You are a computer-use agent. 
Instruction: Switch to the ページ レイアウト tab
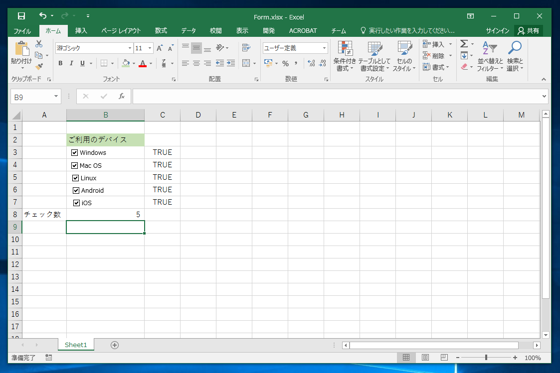coord(121,31)
